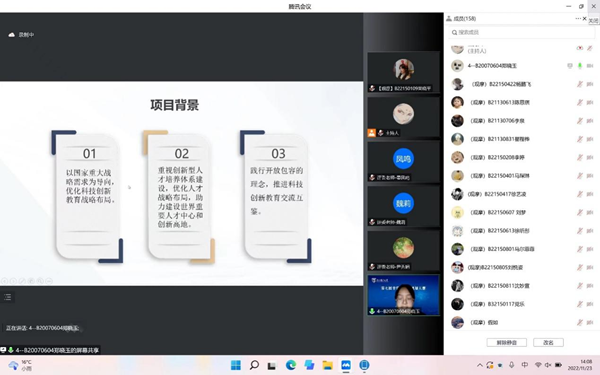This screenshot has width=600, height=375.
Task: Open the list icon below the slide
Action: coord(8,297)
